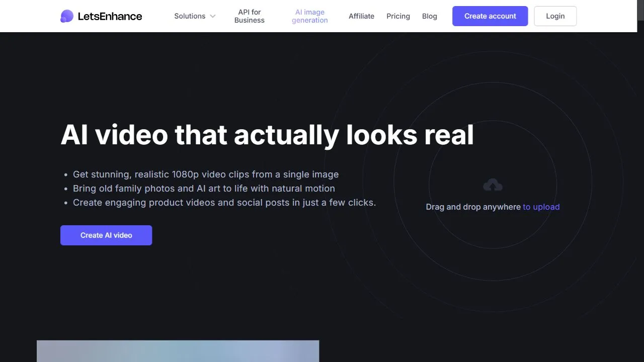The image size is (644, 362).
Task: Click the cloud upload icon
Action: [x=493, y=185]
